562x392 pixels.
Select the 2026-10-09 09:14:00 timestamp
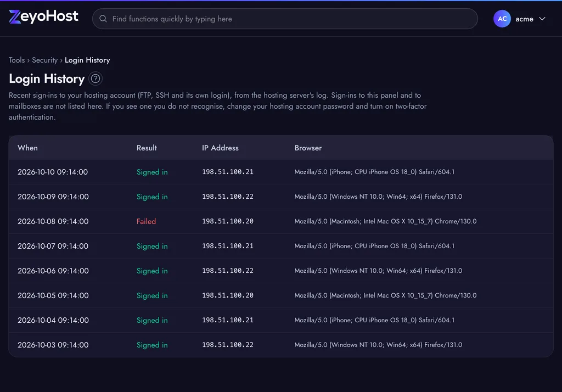click(x=53, y=197)
